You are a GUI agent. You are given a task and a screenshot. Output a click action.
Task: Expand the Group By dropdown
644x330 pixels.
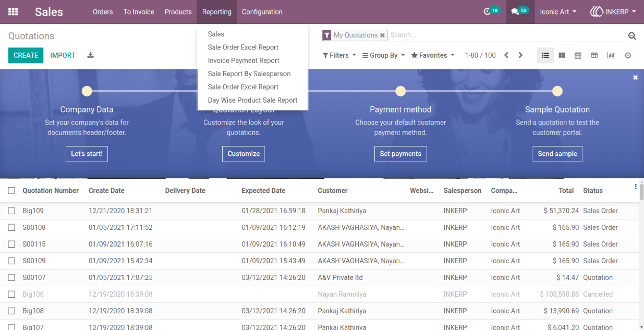383,55
